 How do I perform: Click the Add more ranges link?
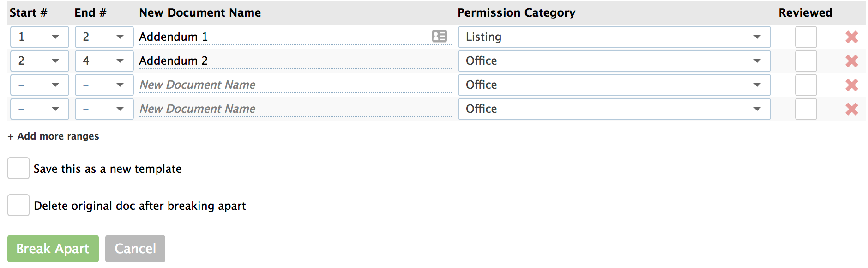[x=54, y=136]
